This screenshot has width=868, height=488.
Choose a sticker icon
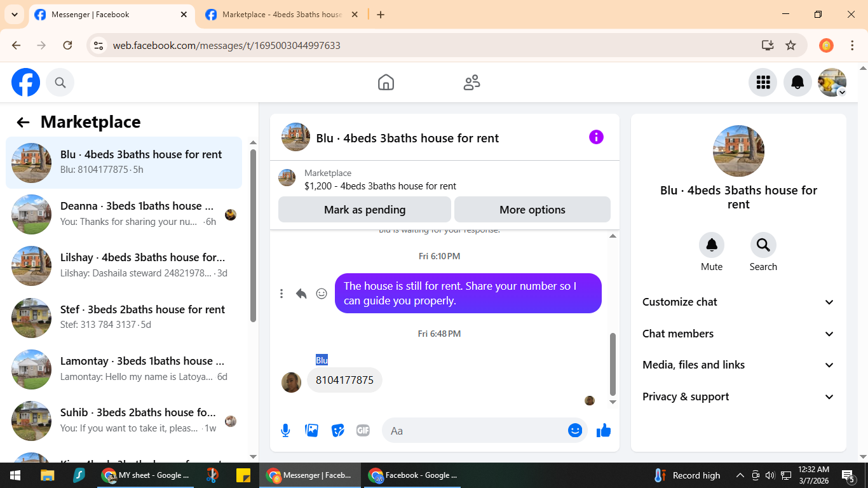pyautogui.click(x=338, y=431)
